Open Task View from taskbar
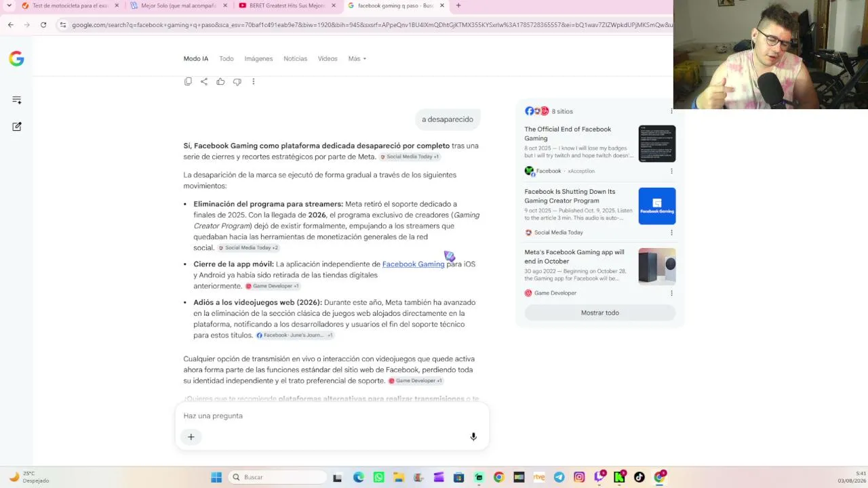The height and width of the screenshot is (488, 868). coord(337,477)
